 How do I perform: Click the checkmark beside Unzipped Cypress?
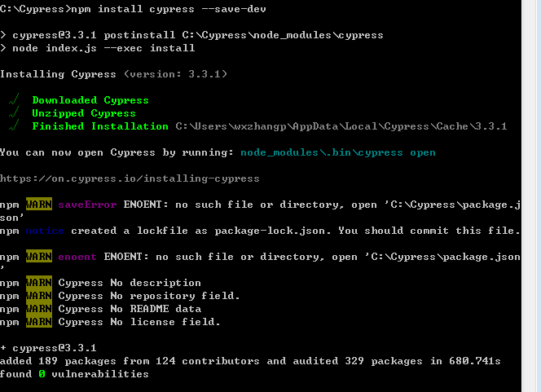15,113
